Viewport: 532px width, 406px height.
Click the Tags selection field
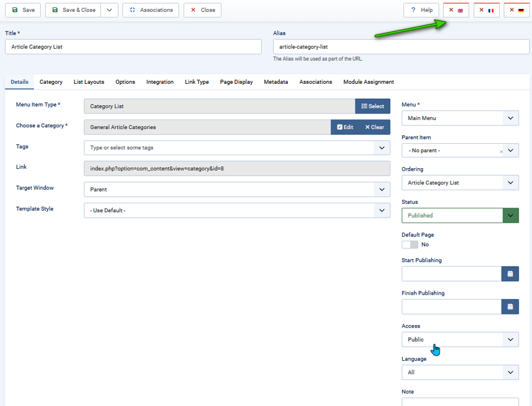(229, 148)
